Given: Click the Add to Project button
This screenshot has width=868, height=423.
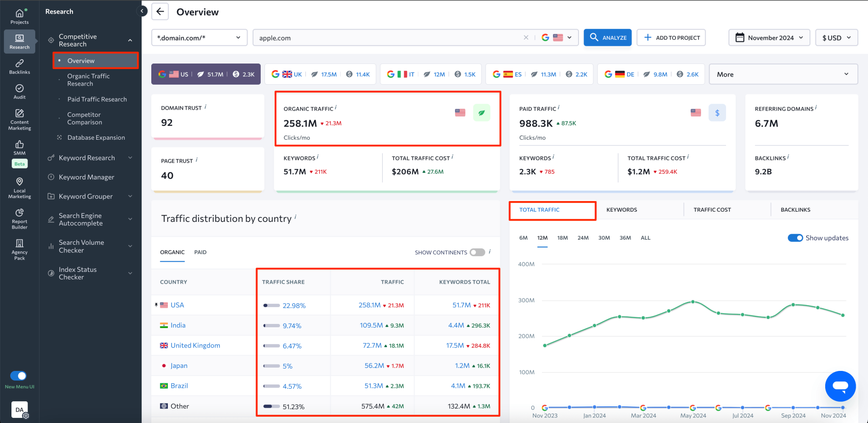Looking at the screenshot, I should point(671,38).
